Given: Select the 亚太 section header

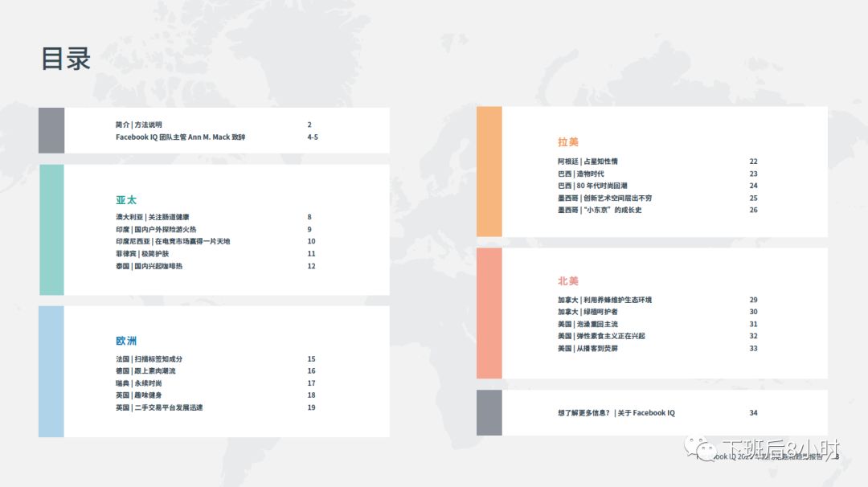Looking at the screenshot, I should point(125,199).
